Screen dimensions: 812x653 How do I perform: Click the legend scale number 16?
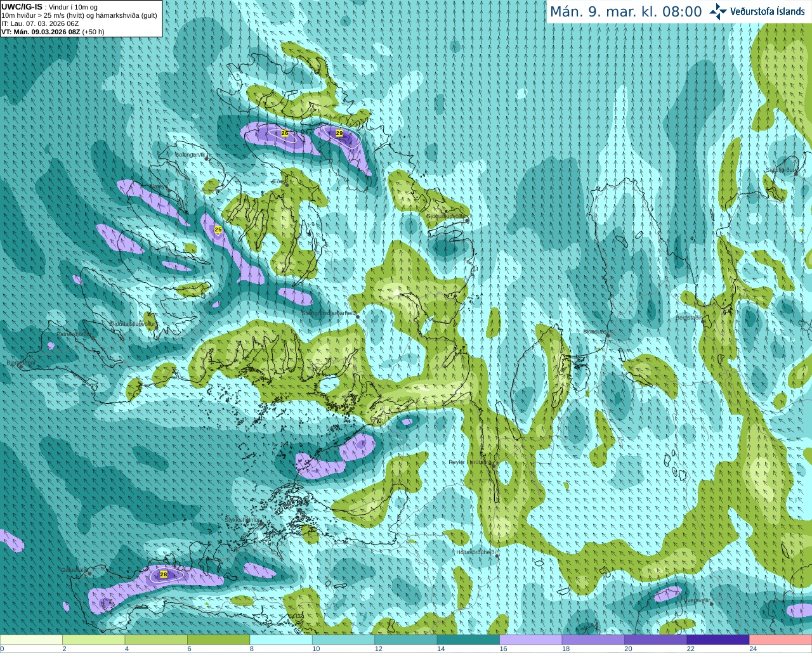coord(503,649)
